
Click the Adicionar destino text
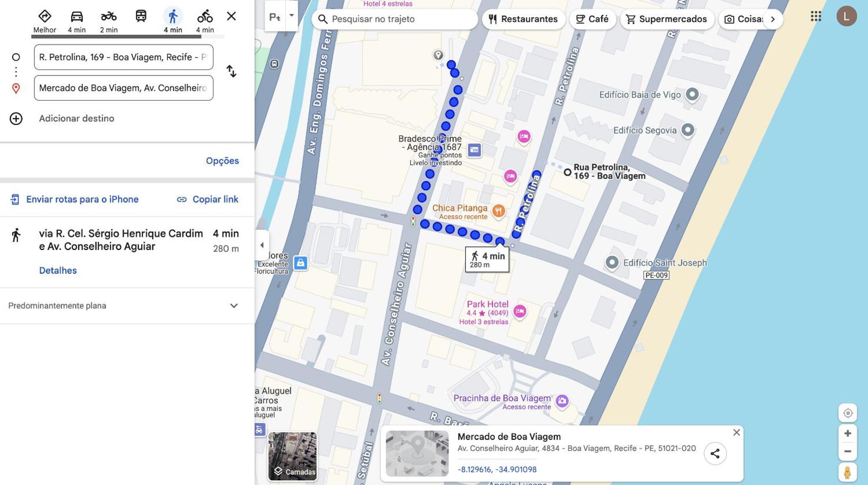click(76, 119)
